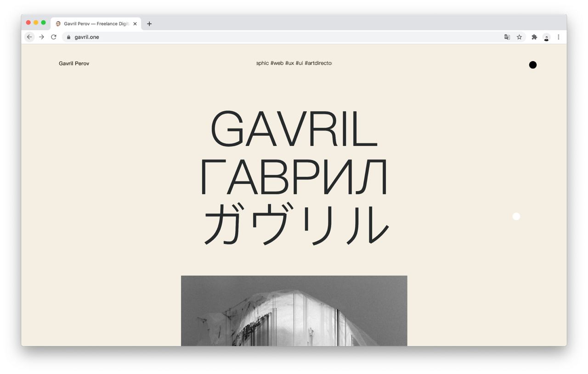588x374 pixels.
Task: Close the window with the red button
Action: [x=28, y=23]
